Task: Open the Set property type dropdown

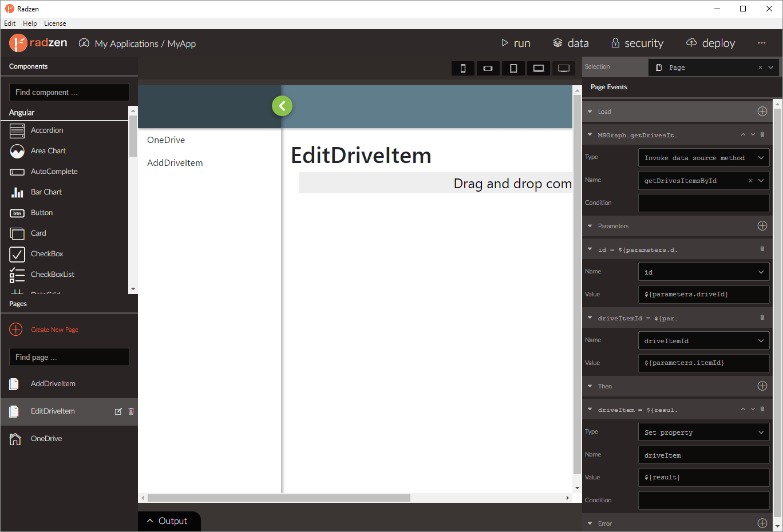Action: tap(761, 432)
